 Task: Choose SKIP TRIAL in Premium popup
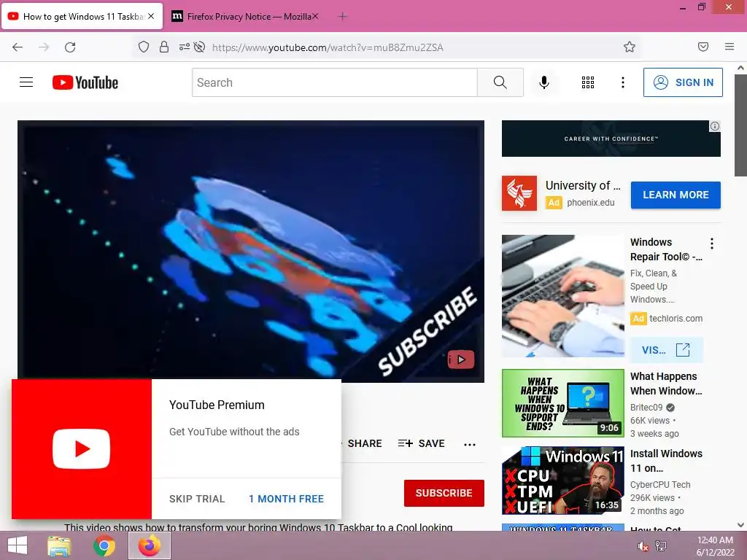click(x=197, y=499)
